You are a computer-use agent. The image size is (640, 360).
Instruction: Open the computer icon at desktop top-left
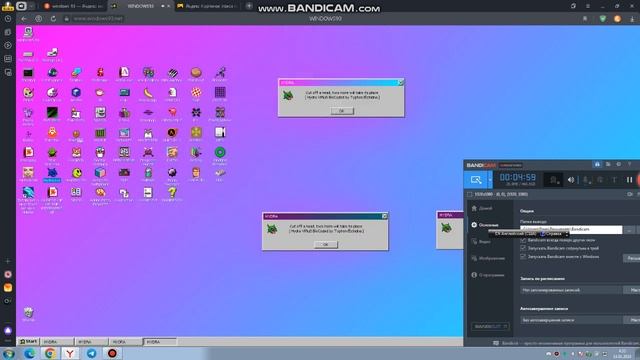[x=28, y=32]
